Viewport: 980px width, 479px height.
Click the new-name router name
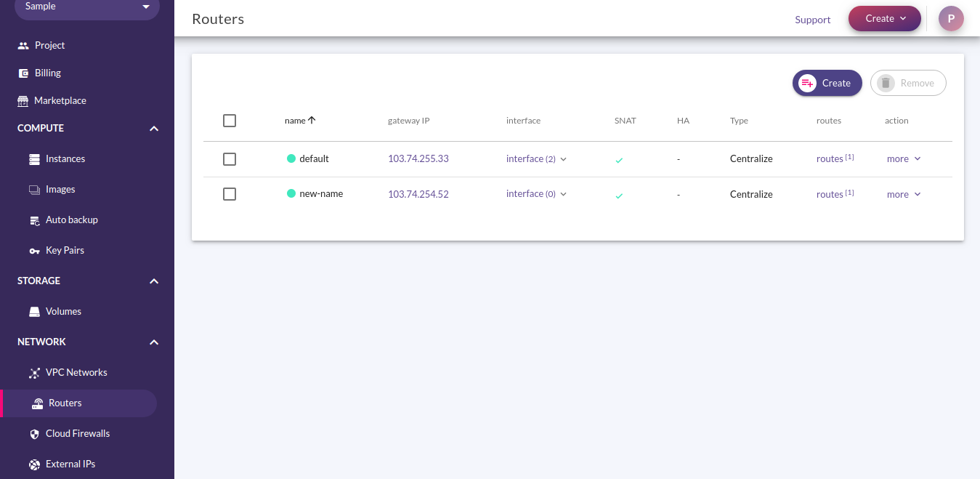(x=321, y=194)
